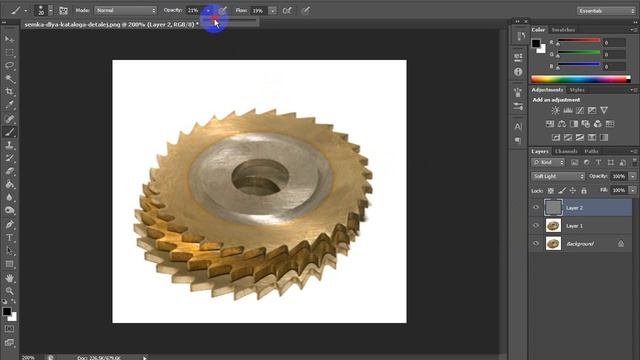This screenshot has width=640, height=360.
Task: Click the red R channel slider
Action: click(x=579, y=41)
